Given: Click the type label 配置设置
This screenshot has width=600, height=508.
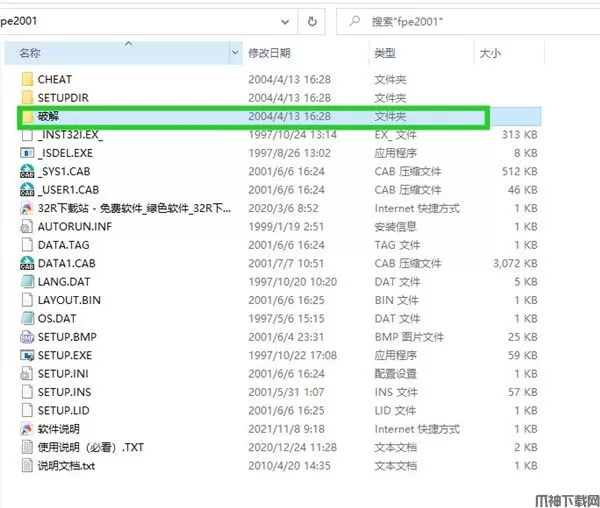Looking at the screenshot, I should (x=395, y=374).
